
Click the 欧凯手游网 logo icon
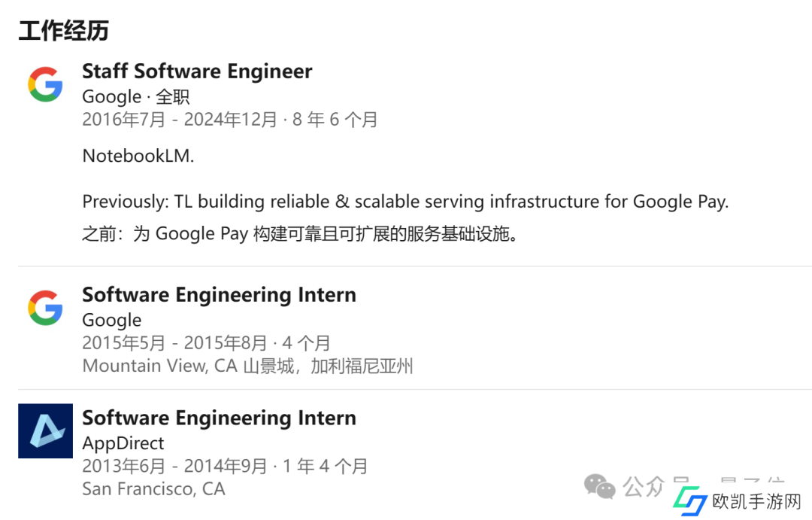tap(689, 501)
